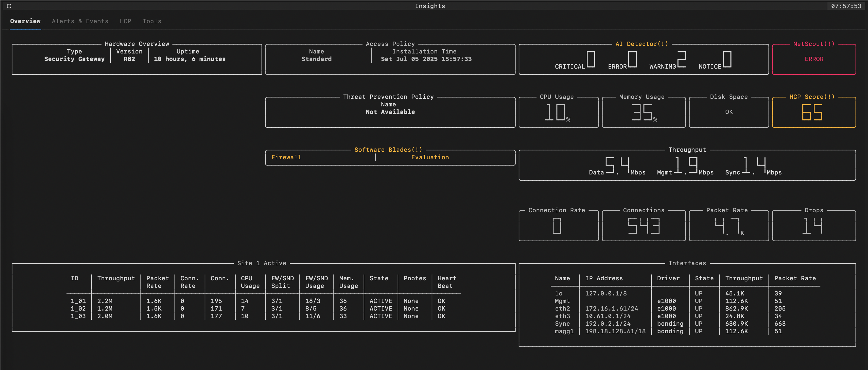This screenshot has height=370, width=868.
Task: Click the Connections 543 widget
Action: [644, 226]
